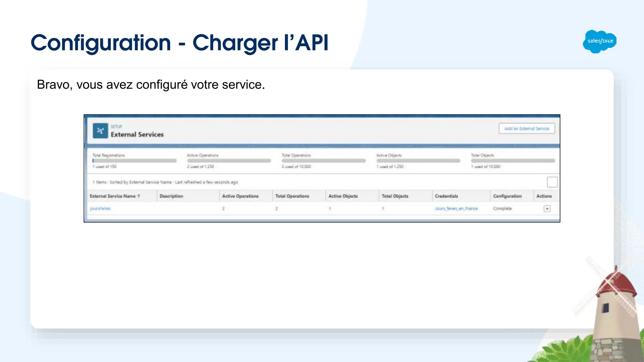Click the External Services page title
Viewport: 644px width, 362px height.
click(x=137, y=134)
